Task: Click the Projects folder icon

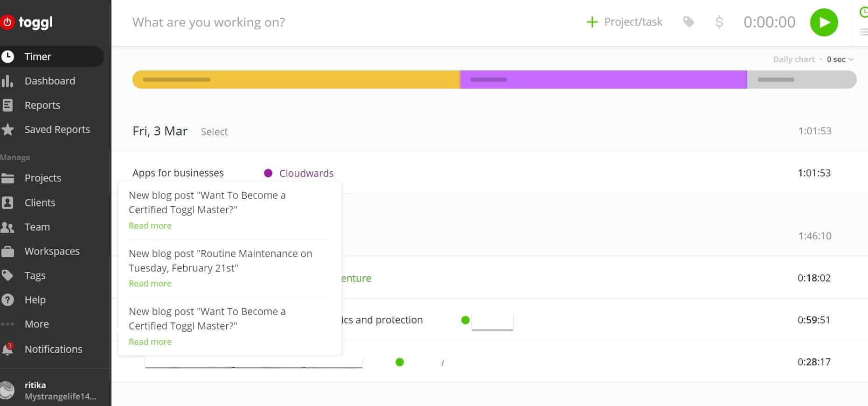Action: click(x=7, y=178)
